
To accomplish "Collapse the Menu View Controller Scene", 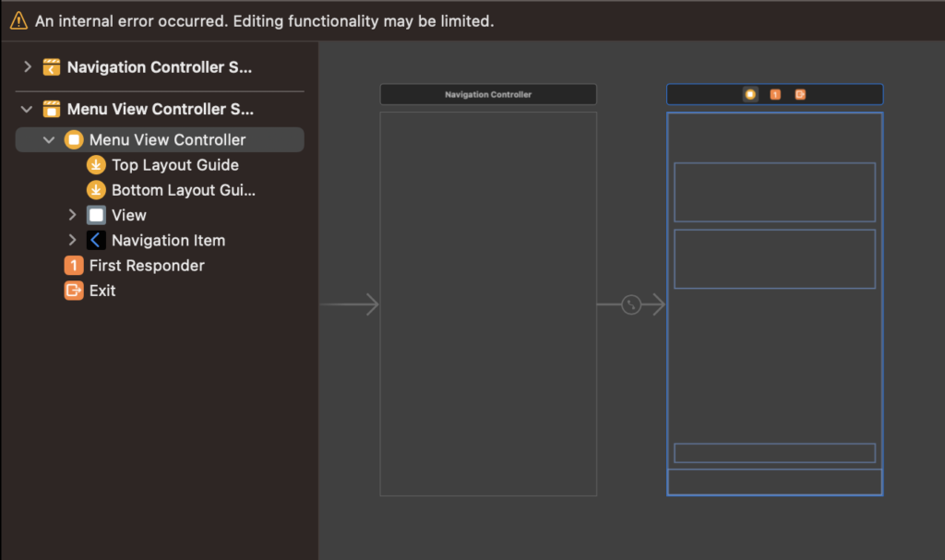I will pyautogui.click(x=27, y=109).
